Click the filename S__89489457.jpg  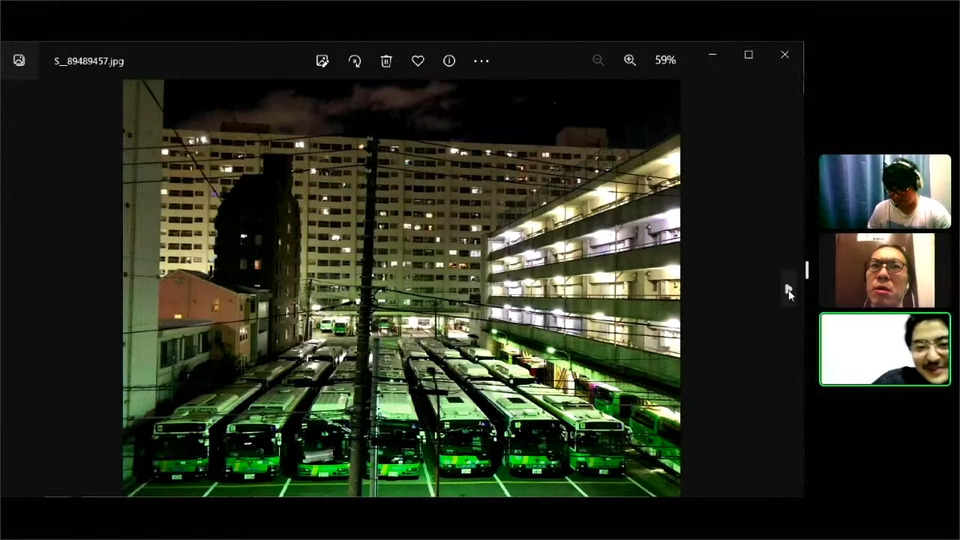(x=89, y=61)
